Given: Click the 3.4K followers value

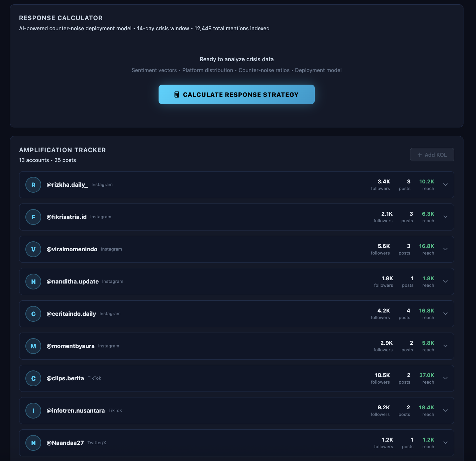Looking at the screenshot, I should point(384,181).
